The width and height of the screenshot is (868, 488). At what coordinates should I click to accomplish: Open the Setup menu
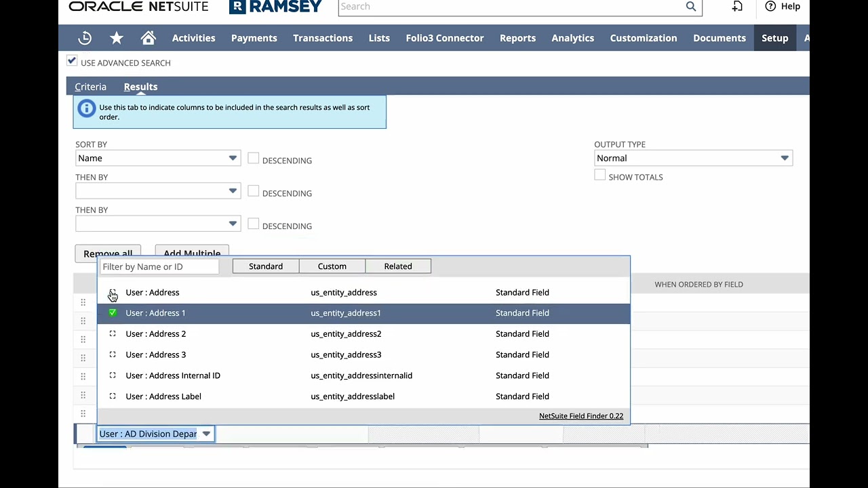774,38
